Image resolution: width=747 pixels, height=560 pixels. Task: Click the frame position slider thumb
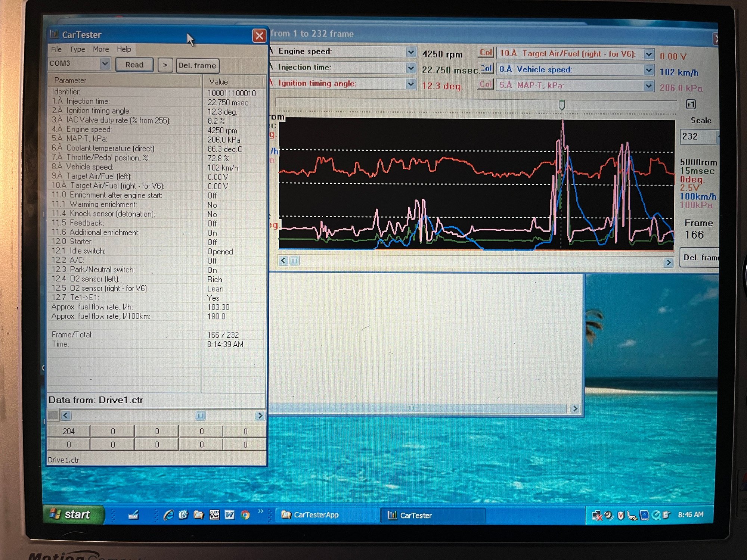click(561, 105)
